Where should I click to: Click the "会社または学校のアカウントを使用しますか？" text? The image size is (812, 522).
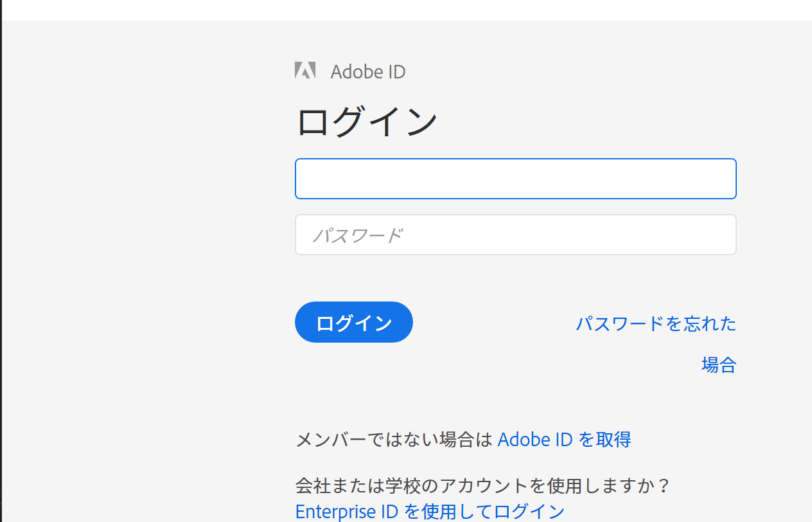coord(483,485)
